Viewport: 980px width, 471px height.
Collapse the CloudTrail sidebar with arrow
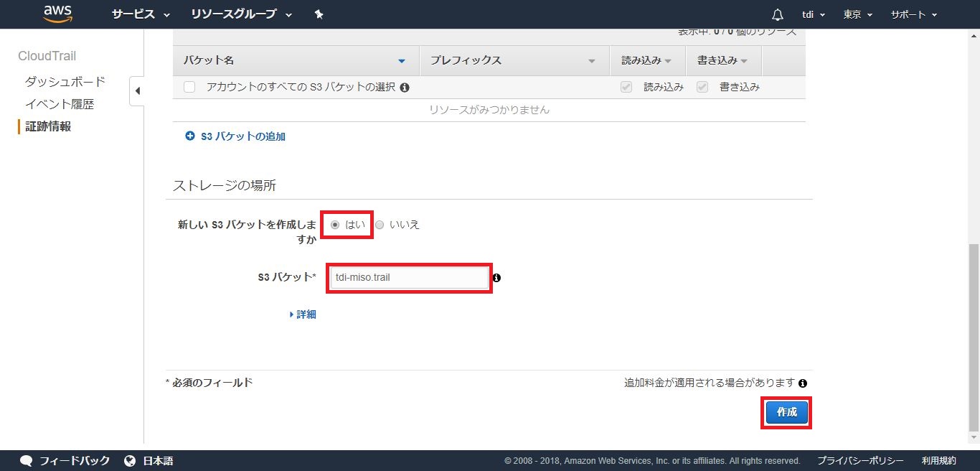coord(137,91)
